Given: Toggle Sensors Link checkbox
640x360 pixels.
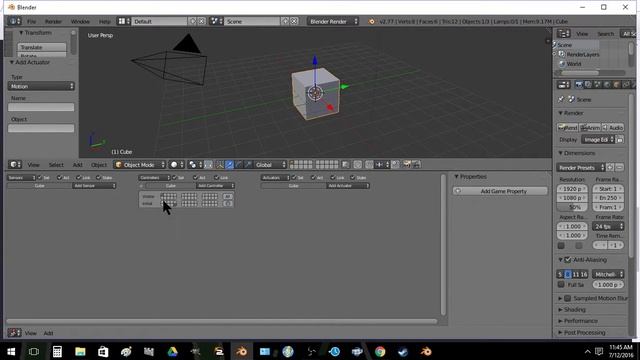Looking at the screenshot, I should point(79,178).
